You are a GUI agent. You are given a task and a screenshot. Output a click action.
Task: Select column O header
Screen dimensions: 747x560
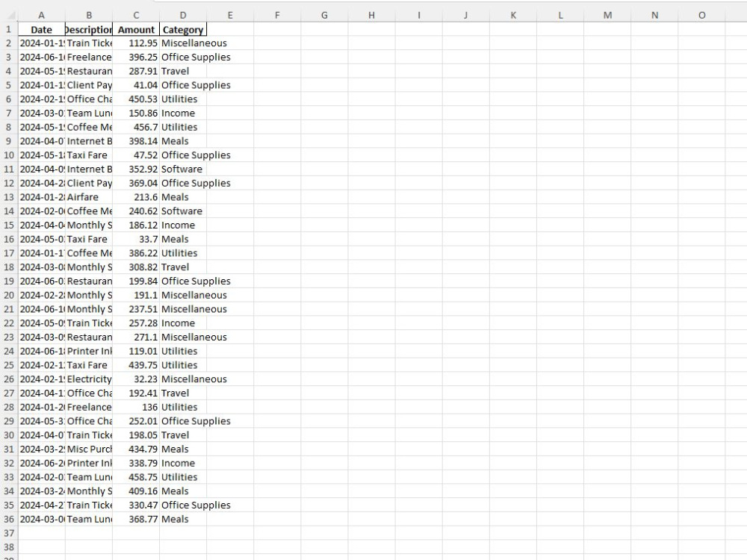point(701,15)
